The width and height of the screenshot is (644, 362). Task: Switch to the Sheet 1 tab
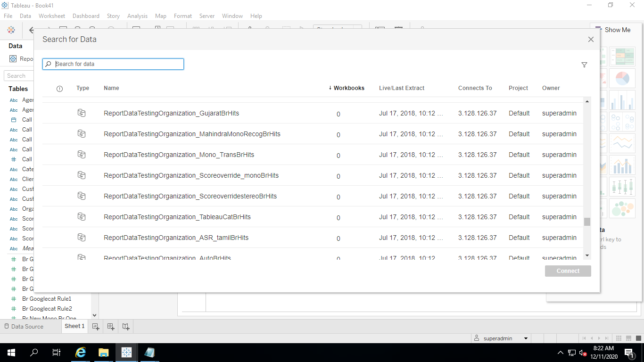pyautogui.click(x=74, y=326)
